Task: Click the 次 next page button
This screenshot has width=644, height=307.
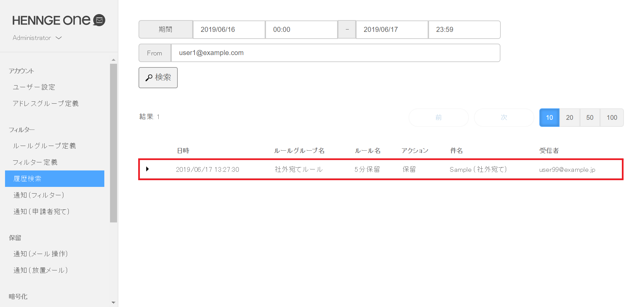Action: pos(504,117)
